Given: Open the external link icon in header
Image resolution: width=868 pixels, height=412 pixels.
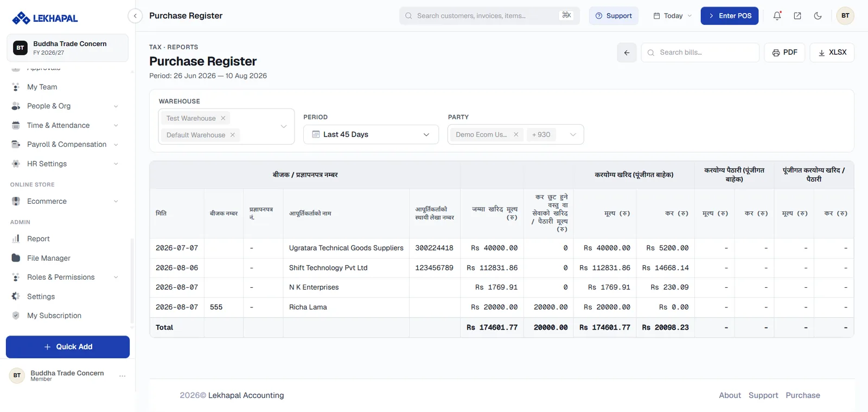Looking at the screenshot, I should [797, 16].
